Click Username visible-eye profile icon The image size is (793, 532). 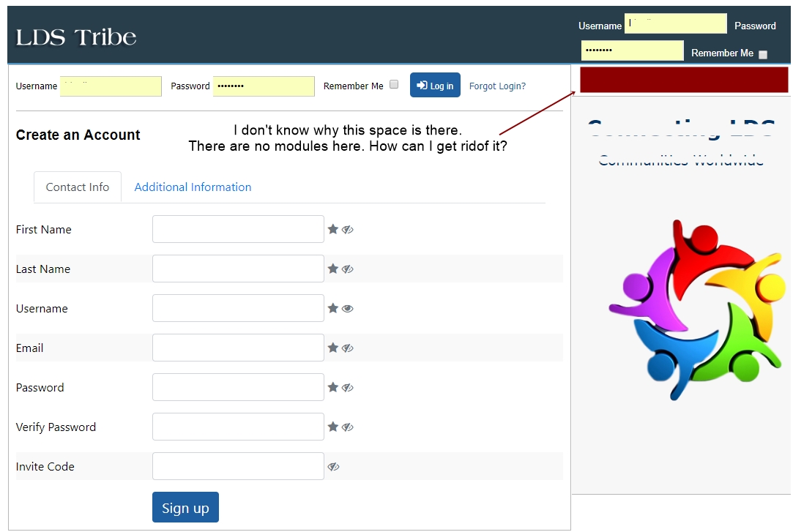pos(348,309)
